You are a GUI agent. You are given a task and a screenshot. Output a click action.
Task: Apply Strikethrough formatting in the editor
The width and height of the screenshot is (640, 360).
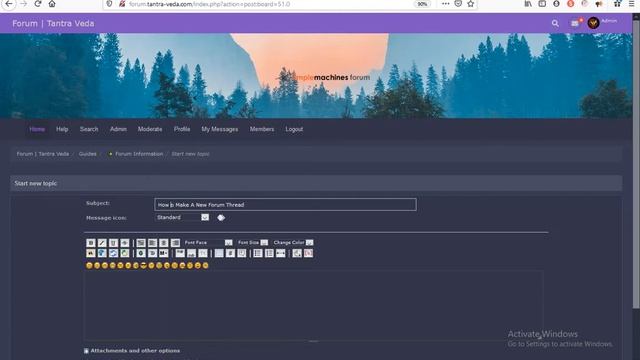125,243
